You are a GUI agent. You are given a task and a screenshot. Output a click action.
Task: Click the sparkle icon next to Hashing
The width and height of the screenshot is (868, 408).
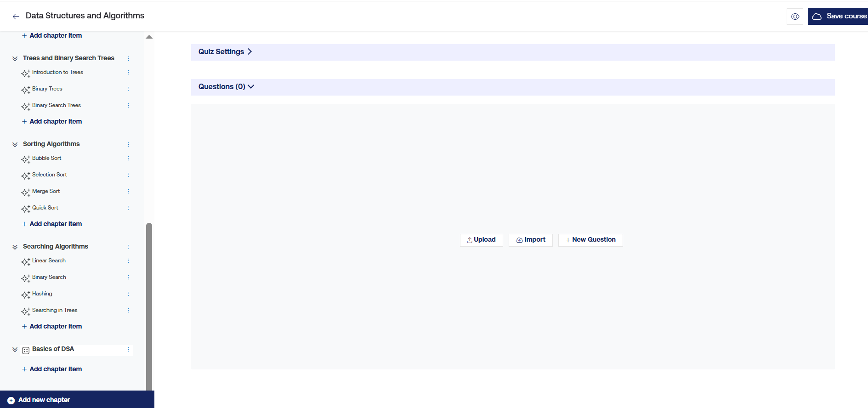click(26, 295)
